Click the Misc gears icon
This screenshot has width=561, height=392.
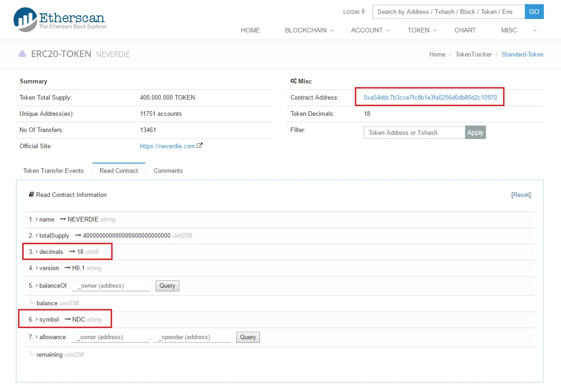293,81
